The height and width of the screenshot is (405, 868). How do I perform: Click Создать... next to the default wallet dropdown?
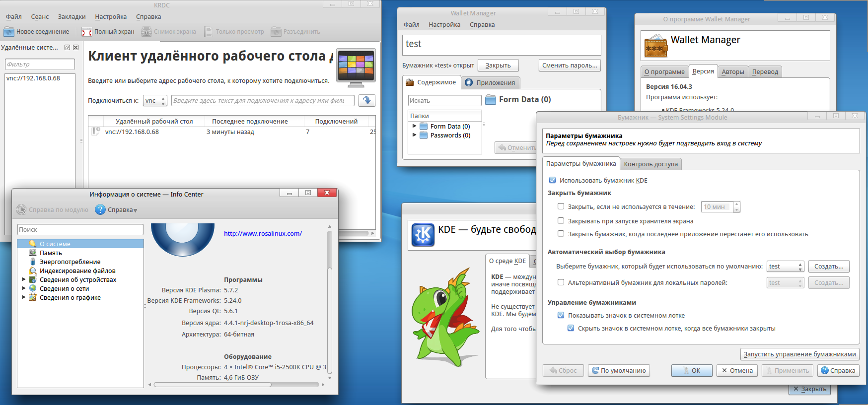click(x=829, y=267)
